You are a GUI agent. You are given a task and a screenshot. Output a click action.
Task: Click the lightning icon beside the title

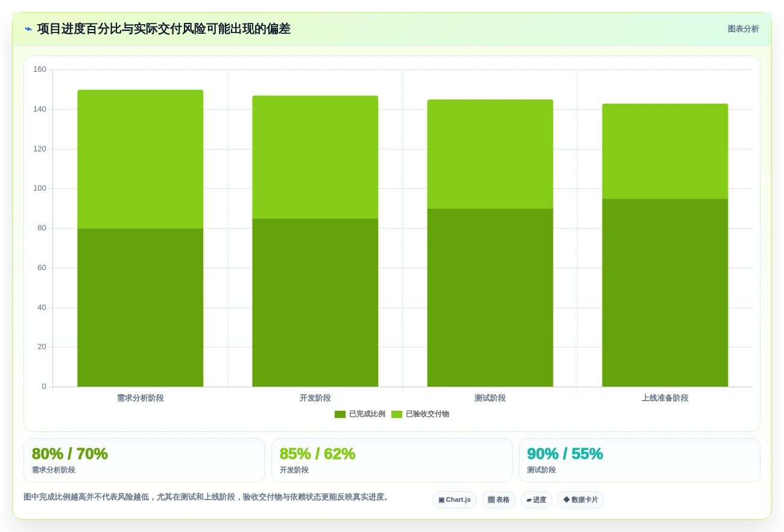tap(28, 29)
